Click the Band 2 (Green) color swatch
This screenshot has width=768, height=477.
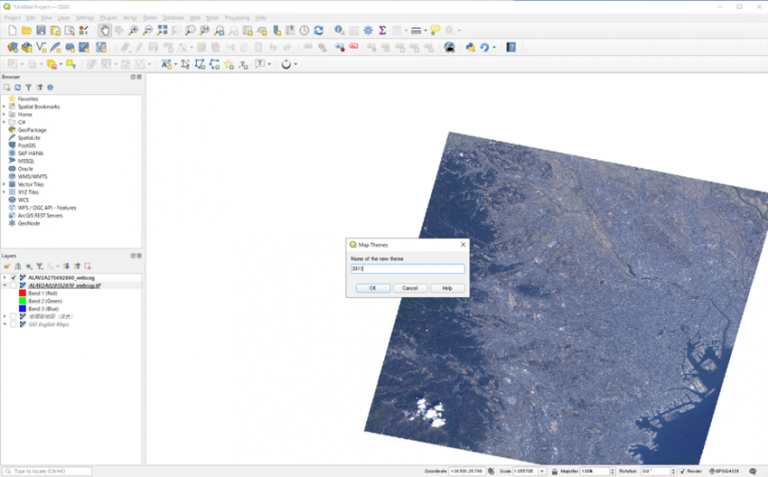[22, 301]
